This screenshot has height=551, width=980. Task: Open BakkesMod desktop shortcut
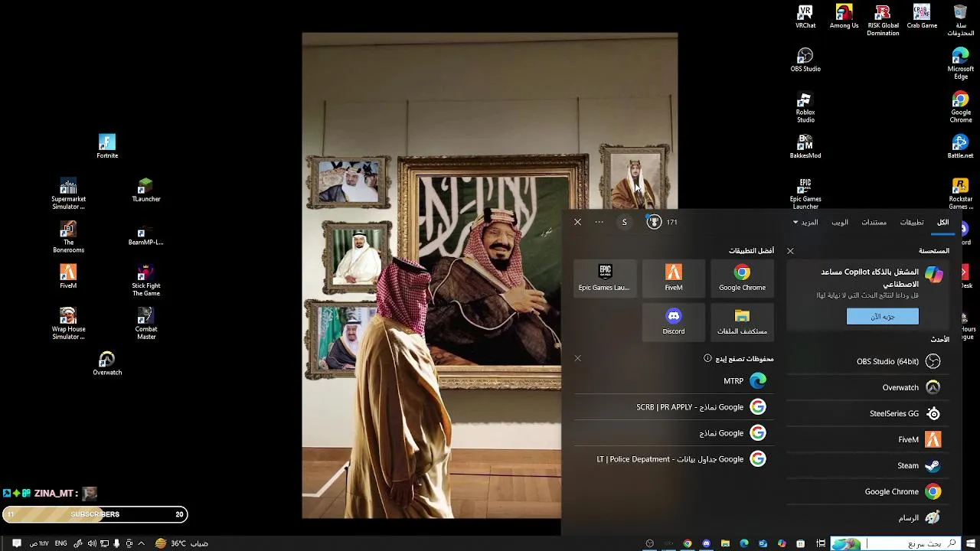click(x=805, y=147)
